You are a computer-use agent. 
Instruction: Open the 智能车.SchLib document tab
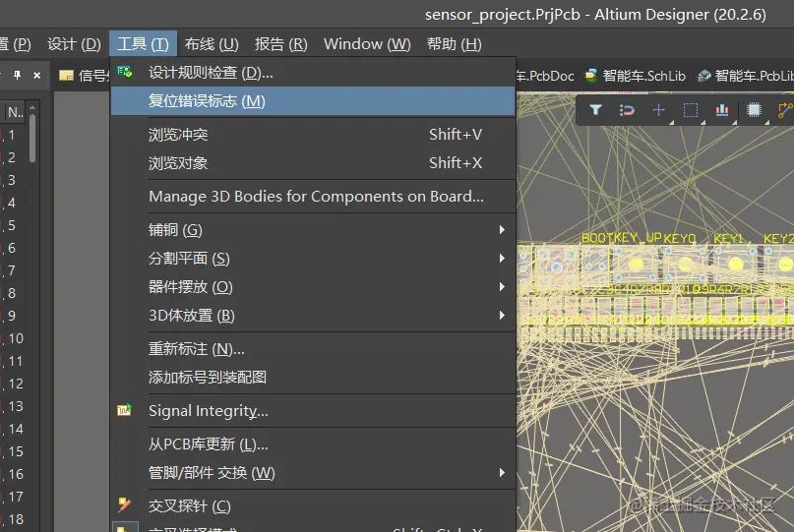635,76
